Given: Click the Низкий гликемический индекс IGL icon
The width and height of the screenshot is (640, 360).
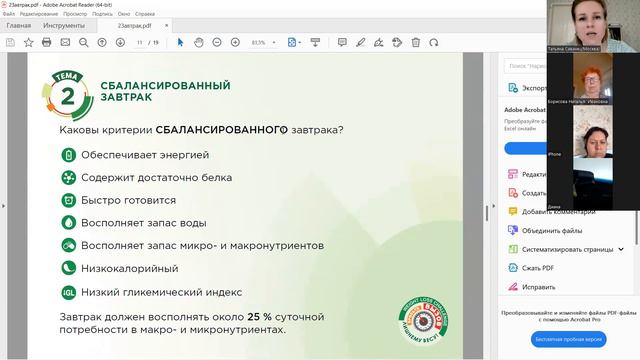Looking at the screenshot, I should pos(69,293).
